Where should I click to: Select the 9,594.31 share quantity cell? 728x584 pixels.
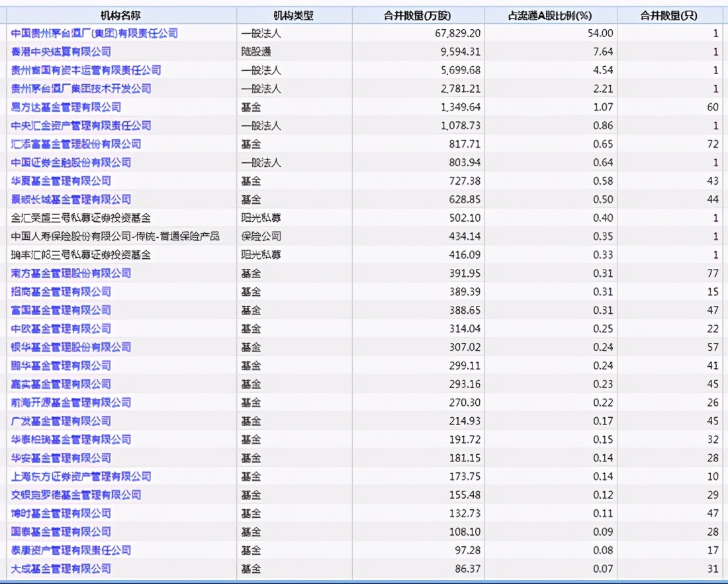460,52
